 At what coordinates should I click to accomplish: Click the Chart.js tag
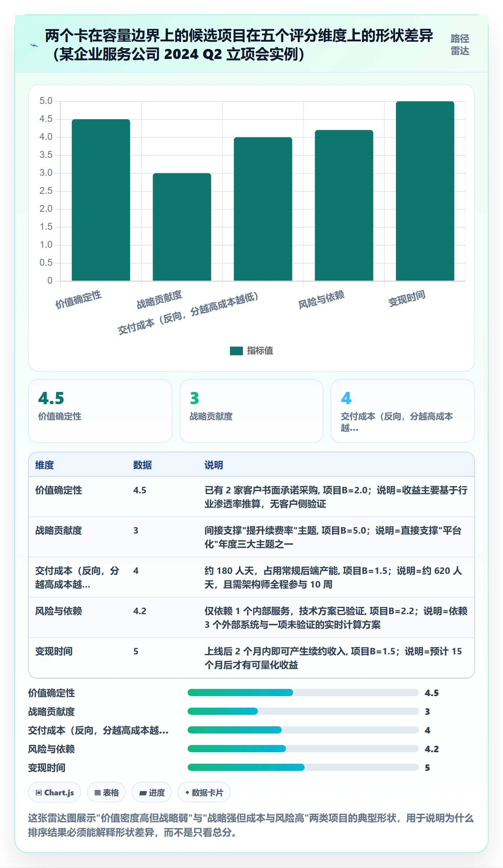tap(55, 792)
